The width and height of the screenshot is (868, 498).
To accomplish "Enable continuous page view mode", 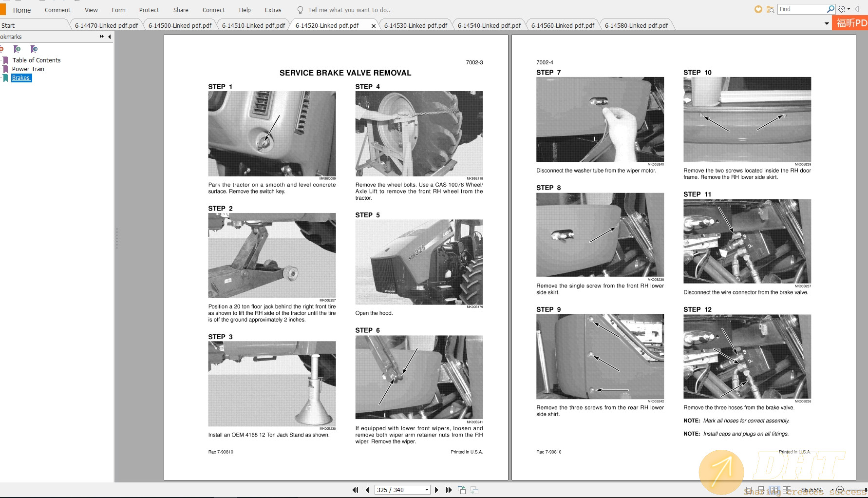I will pyautogui.click(x=761, y=490).
